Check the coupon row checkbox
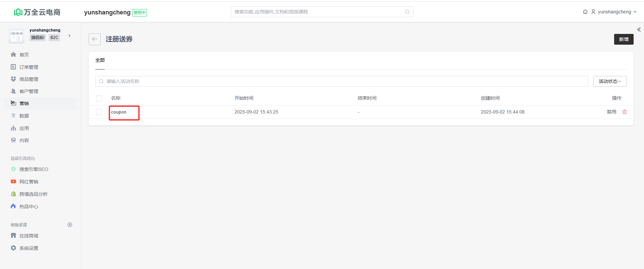 point(99,112)
